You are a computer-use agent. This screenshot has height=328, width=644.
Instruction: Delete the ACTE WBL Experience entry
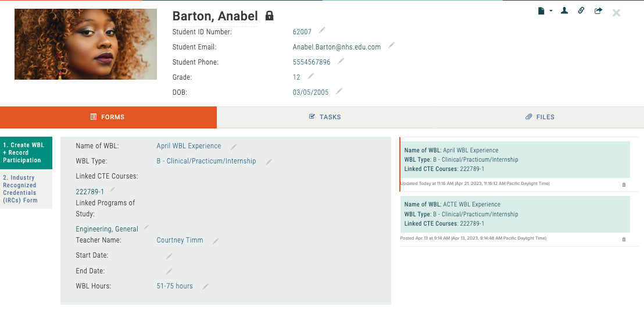(624, 239)
